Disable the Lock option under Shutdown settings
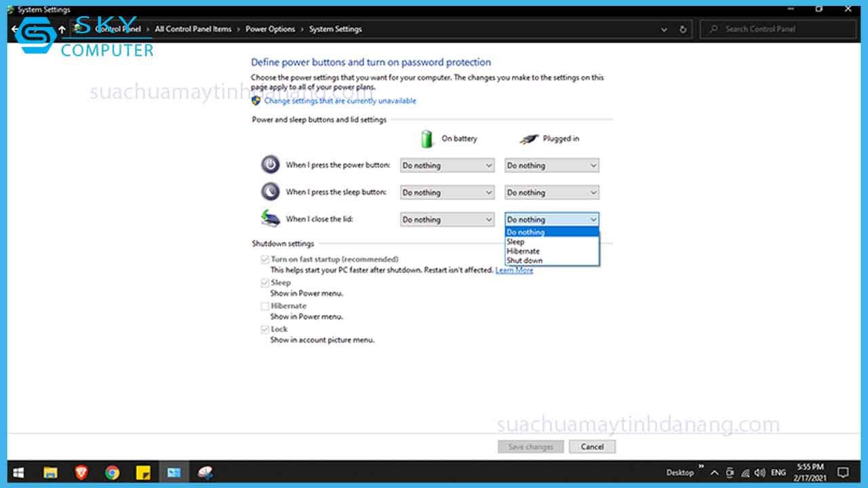The height and width of the screenshot is (488, 868). (264, 329)
